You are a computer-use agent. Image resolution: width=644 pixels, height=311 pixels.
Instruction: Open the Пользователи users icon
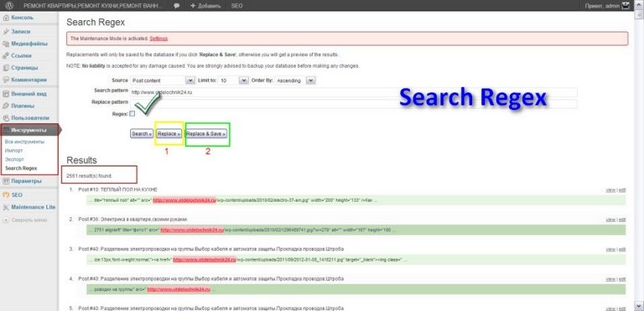(x=6, y=118)
